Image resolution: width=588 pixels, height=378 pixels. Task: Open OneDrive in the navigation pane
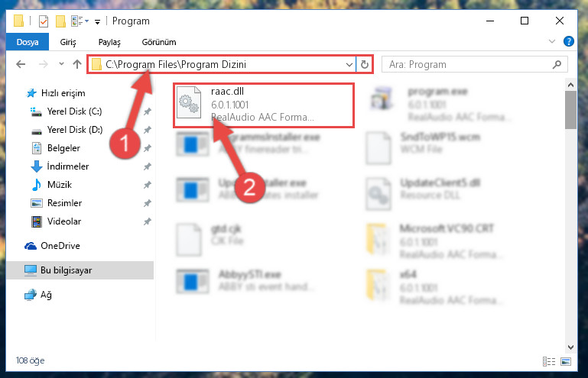[60, 246]
